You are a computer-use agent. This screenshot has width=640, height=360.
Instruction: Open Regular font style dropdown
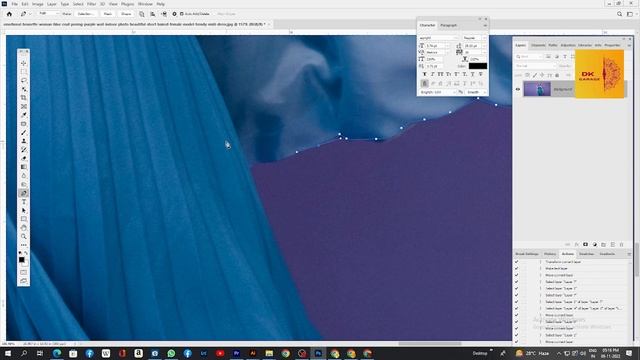(474, 38)
